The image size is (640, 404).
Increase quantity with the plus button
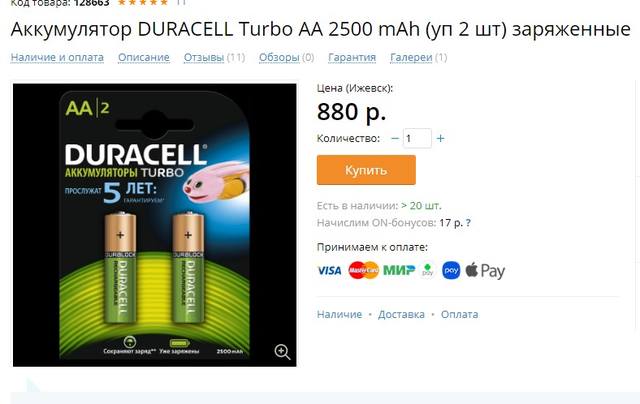tap(440, 138)
